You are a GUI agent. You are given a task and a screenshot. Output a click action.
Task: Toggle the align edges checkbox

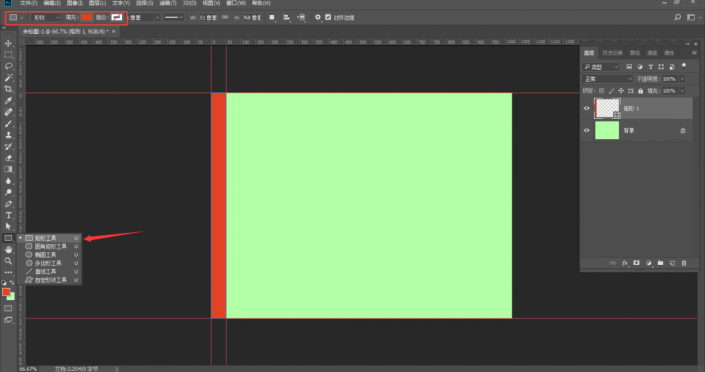tap(328, 17)
